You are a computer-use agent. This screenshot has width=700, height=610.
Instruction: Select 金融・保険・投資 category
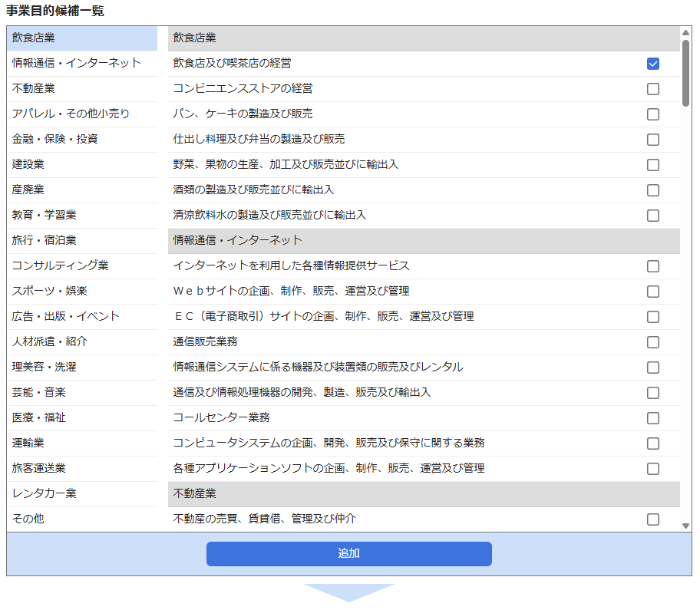click(54, 139)
